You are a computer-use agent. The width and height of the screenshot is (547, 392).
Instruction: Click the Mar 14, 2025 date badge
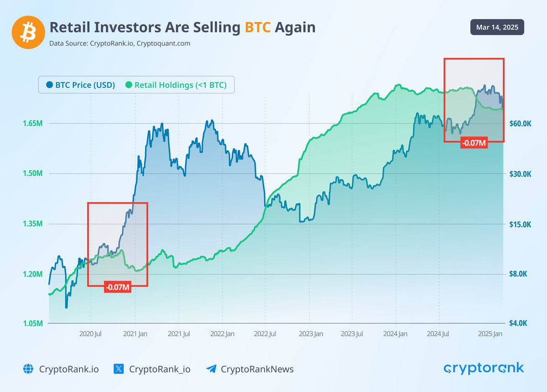(497, 27)
